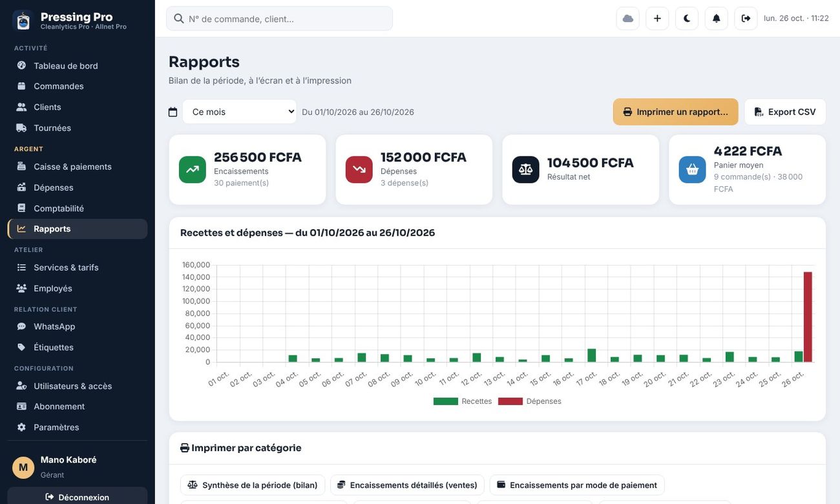Click the red Dépenses trend icon
840x504 pixels.
[359, 169]
